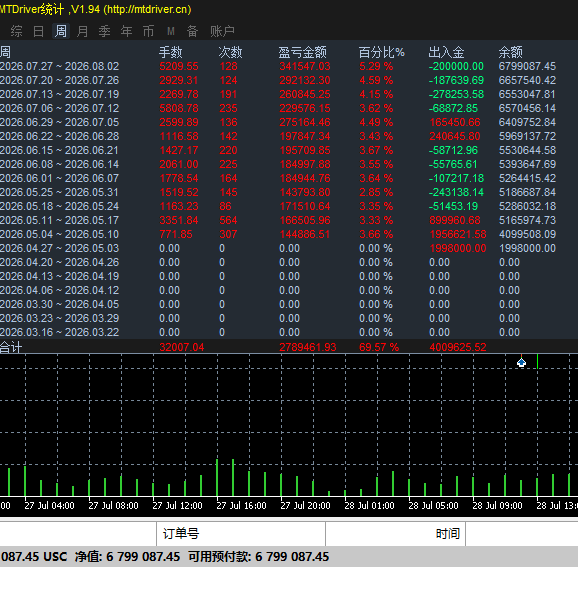Click the M tab

(171, 31)
